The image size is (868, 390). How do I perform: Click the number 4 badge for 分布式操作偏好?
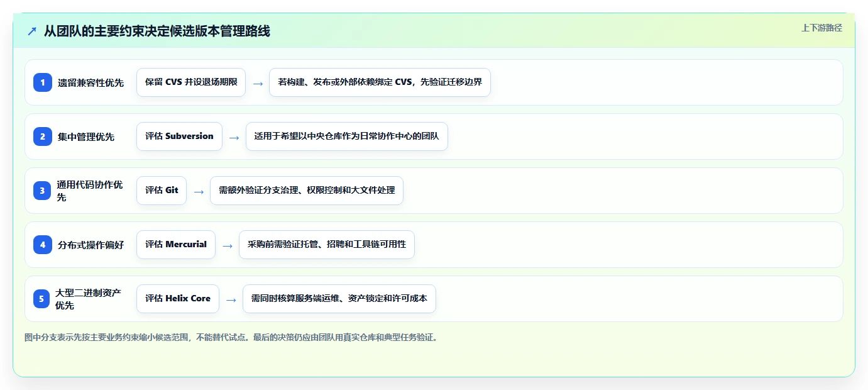43,245
